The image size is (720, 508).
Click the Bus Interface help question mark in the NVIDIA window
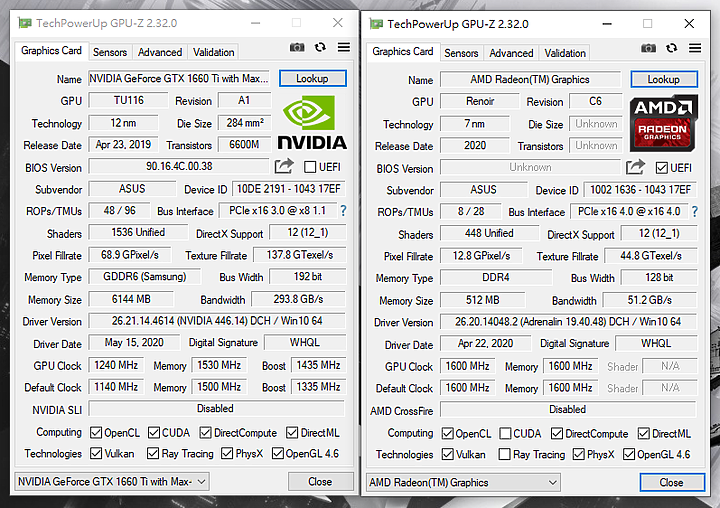coord(343,211)
